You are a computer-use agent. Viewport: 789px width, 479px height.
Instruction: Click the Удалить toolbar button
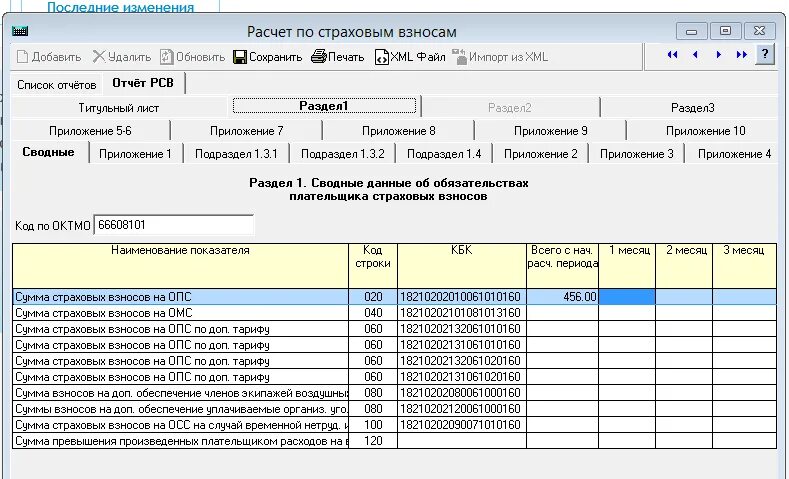122,57
